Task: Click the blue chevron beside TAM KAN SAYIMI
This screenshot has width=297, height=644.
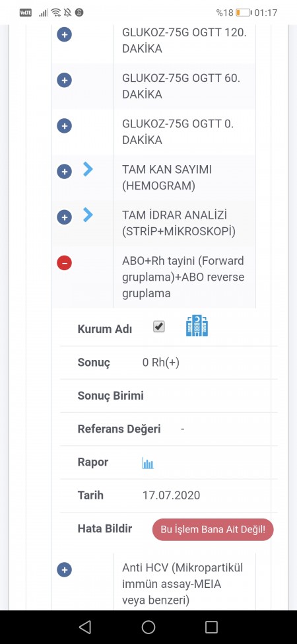Action: click(88, 169)
